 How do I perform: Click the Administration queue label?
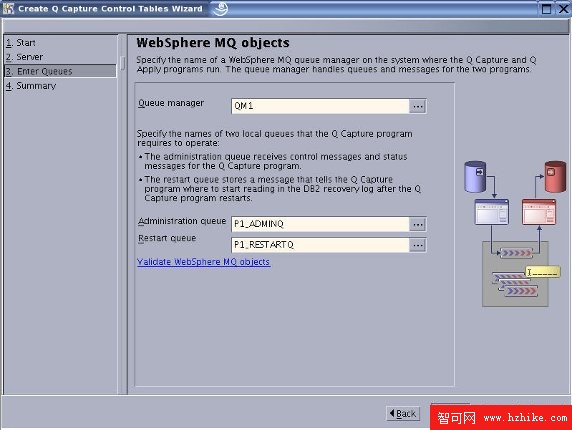182,221
